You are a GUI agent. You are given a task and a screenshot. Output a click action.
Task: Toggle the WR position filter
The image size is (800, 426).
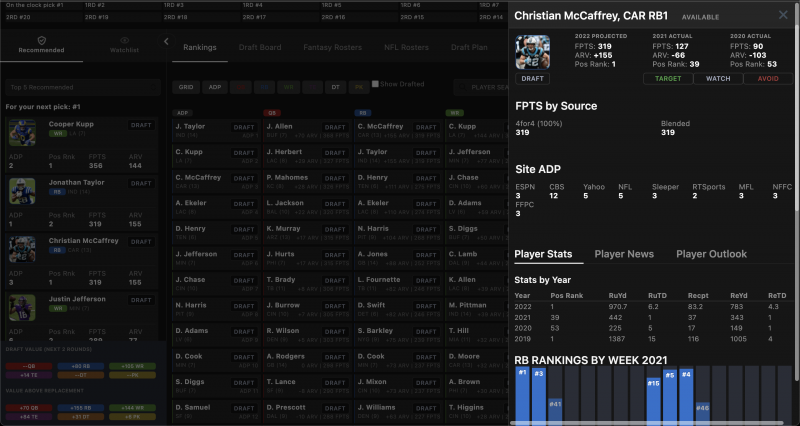coord(288,87)
